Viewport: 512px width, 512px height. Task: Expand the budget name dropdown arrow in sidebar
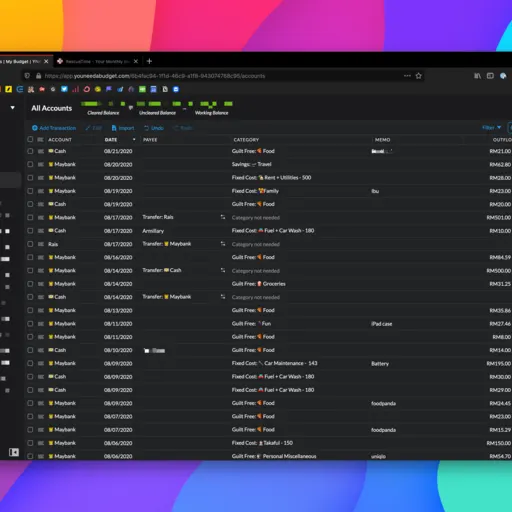(13, 108)
